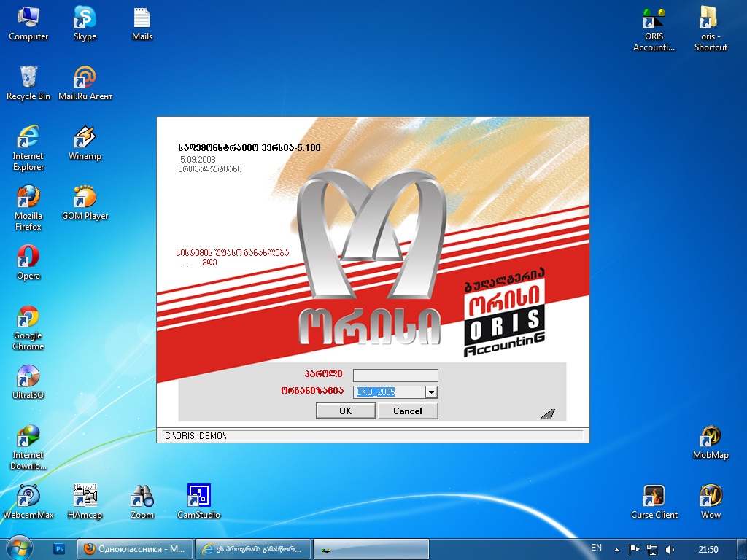This screenshot has height=560, width=747.
Task: Open the oris - Shortcut folder icon
Action: [710, 19]
